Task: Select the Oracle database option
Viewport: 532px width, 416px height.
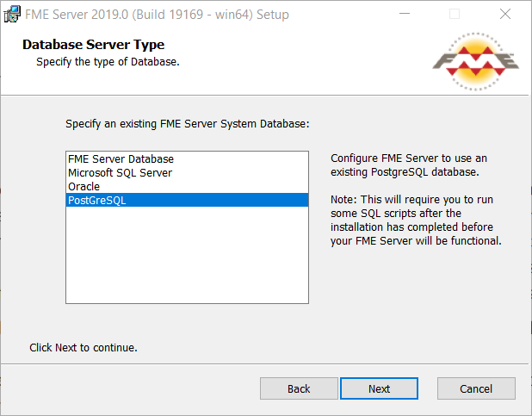Action: pyautogui.click(x=187, y=186)
